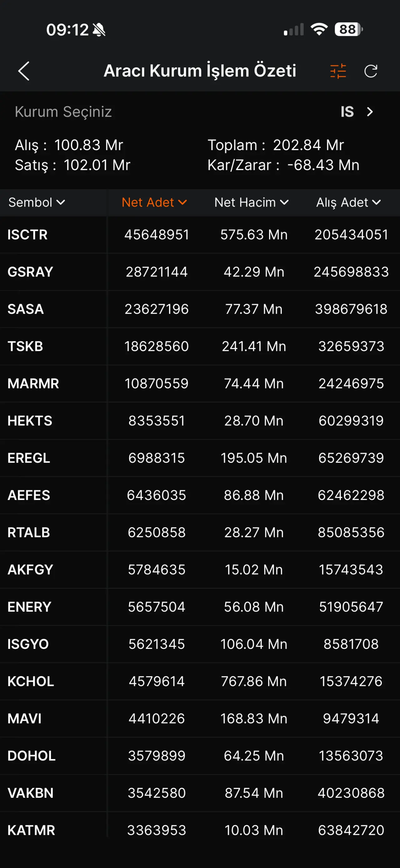This screenshot has width=400, height=868.
Task: Open the orange filter settings icon
Action: tap(338, 71)
